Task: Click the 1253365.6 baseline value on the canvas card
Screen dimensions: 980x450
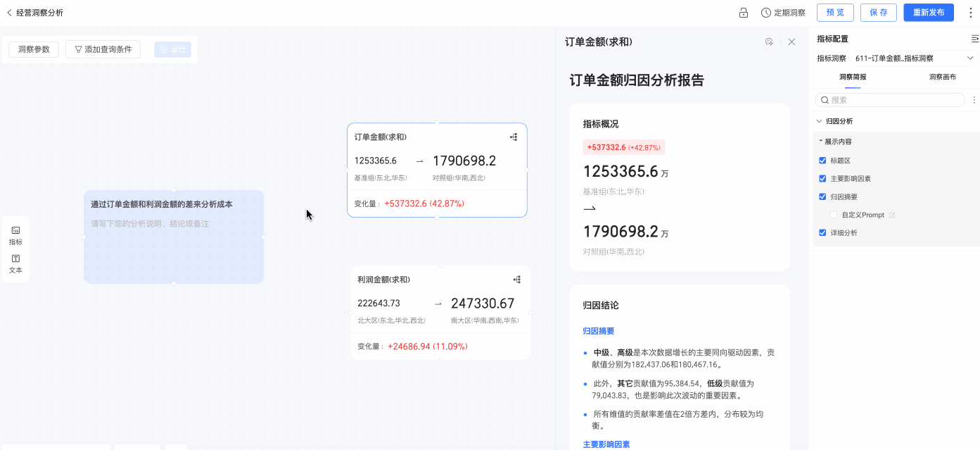Action: [x=376, y=161]
